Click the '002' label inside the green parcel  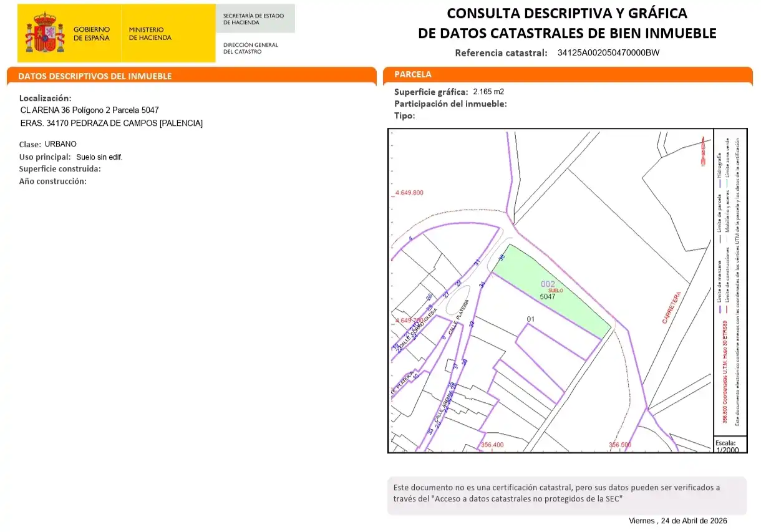click(x=548, y=284)
